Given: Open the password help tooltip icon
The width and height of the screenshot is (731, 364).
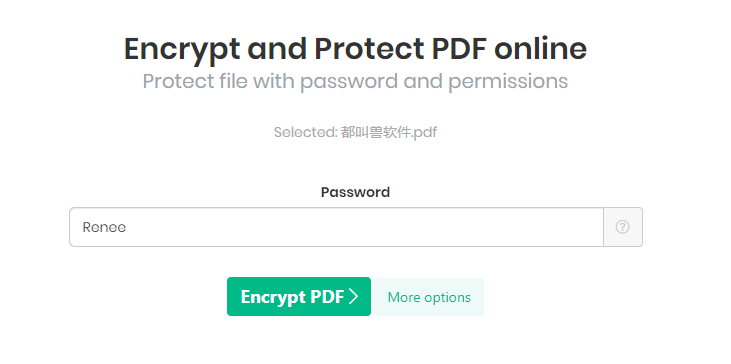Looking at the screenshot, I should pos(622,227).
